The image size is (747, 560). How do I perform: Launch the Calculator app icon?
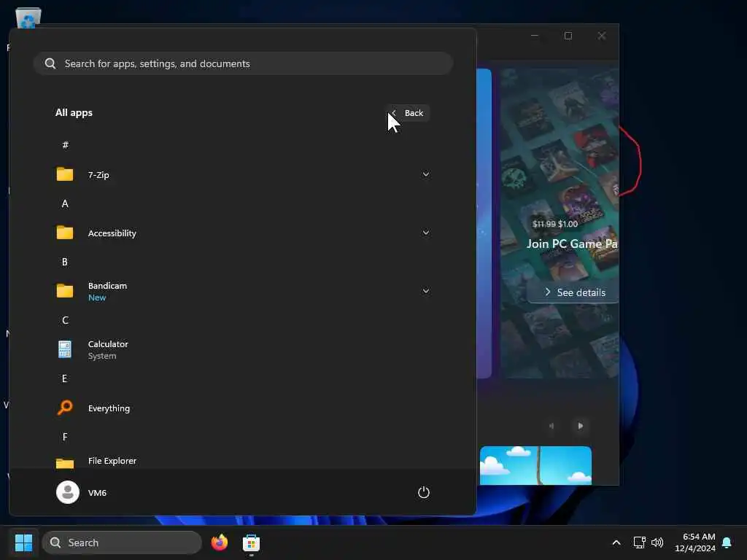pyautogui.click(x=65, y=349)
